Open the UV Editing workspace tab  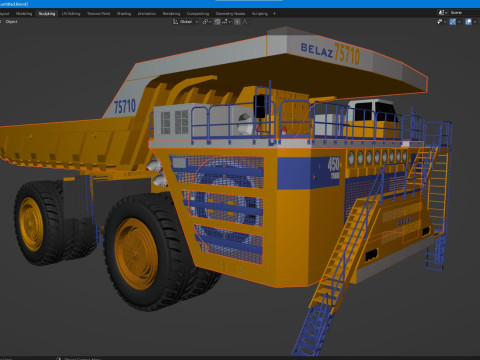tap(71, 14)
